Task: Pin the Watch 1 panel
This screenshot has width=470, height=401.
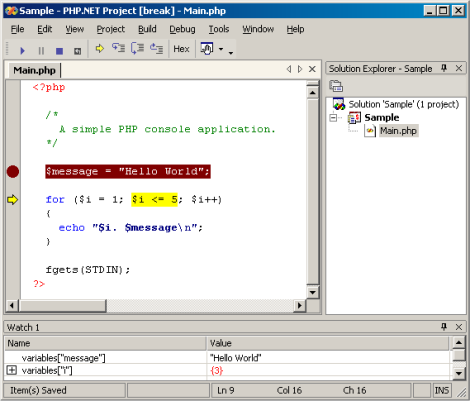Action: 444,327
